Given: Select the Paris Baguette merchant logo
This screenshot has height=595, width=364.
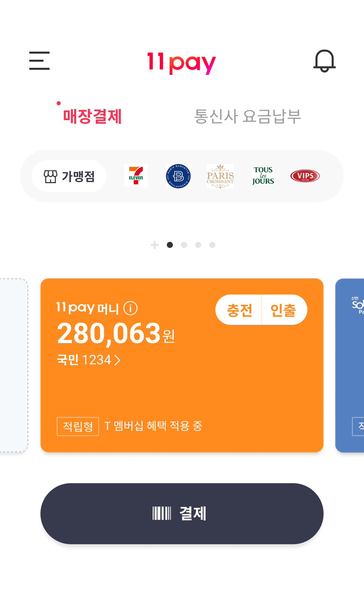Looking at the screenshot, I should coord(178,176).
